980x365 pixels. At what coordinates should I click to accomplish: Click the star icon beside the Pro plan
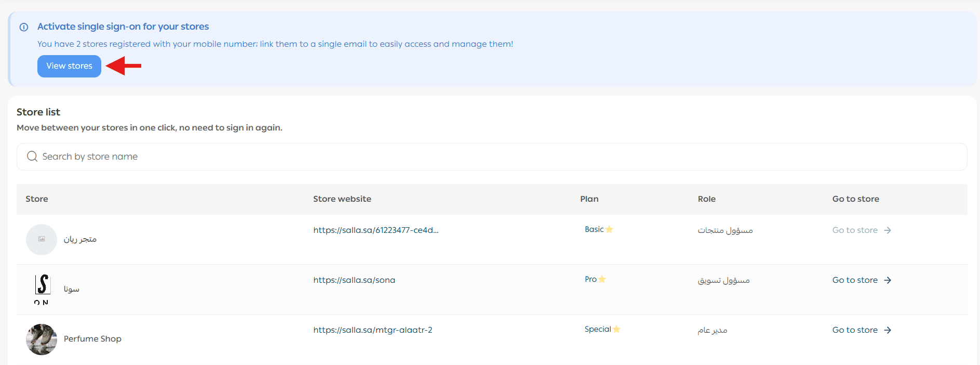coord(602,279)
